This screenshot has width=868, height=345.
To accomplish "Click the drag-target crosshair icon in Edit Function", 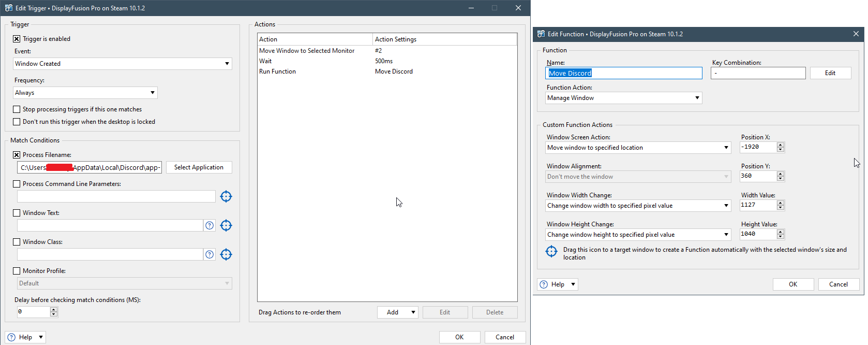I will pos(551,251).
